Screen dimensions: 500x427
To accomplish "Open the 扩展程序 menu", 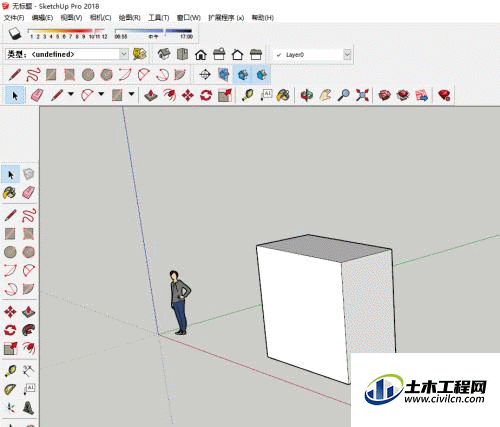I will 226,18.
